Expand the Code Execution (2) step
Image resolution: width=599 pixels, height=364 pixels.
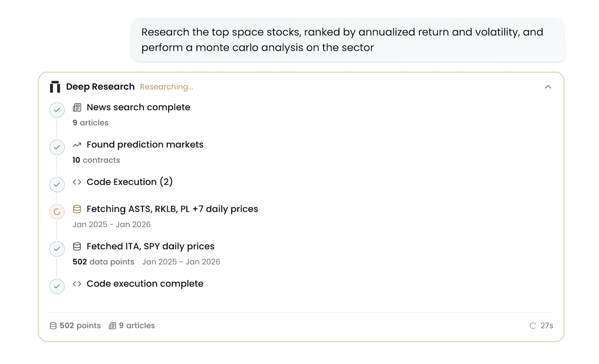tap(129, 182)
